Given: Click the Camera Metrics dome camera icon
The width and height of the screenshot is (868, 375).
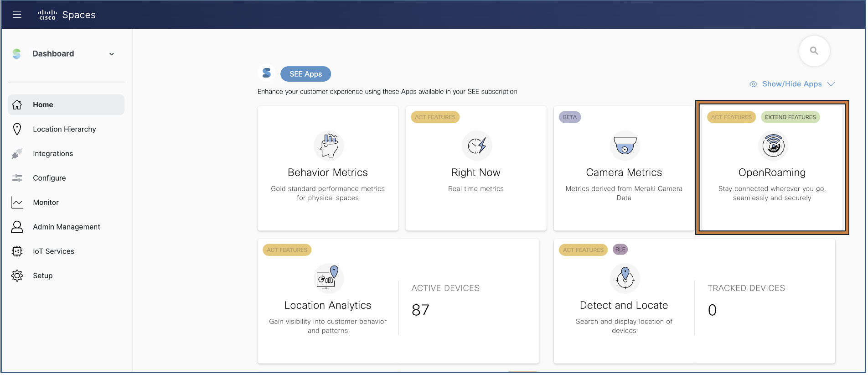Looking at the screenshot, I should pyautogui.click(x=625, y=146).
